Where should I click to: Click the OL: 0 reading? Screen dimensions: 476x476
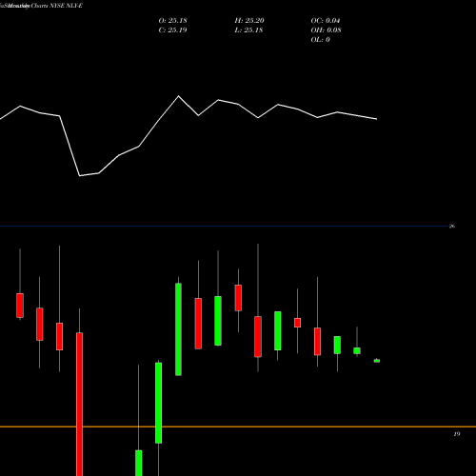(320, 40)
